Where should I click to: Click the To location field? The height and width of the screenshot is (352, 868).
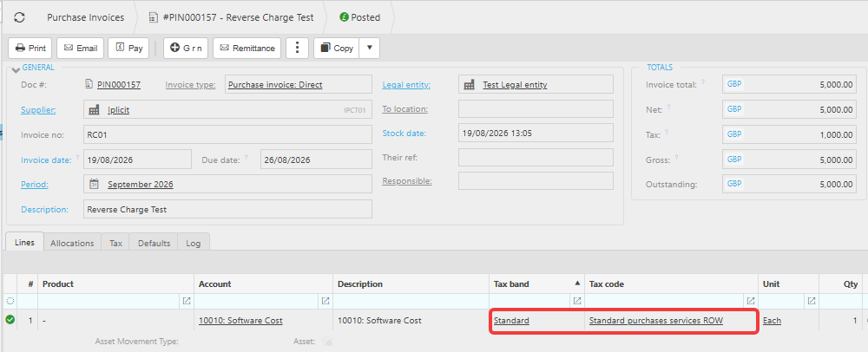(x=536, y=109)
